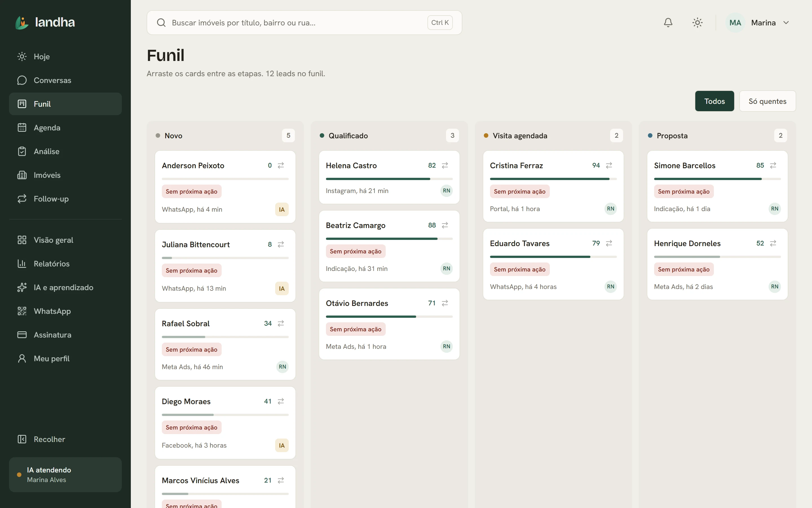Select the Todos filter
Viewport: 812px width, 508px height.
pyautogui.click(x=714, y=101)
